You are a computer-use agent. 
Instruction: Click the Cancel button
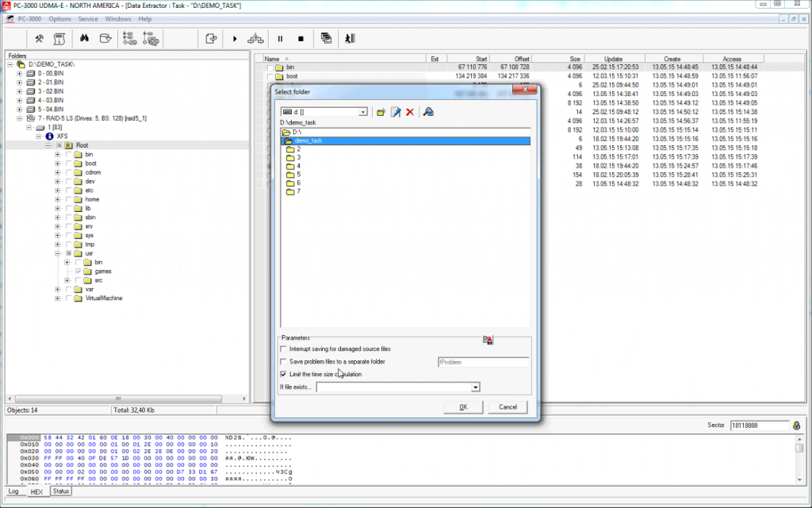point(507,407)
